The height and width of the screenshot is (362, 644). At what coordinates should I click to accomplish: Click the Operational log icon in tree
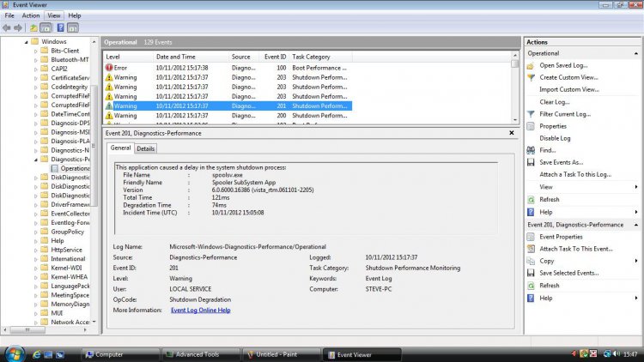point(55,168)
